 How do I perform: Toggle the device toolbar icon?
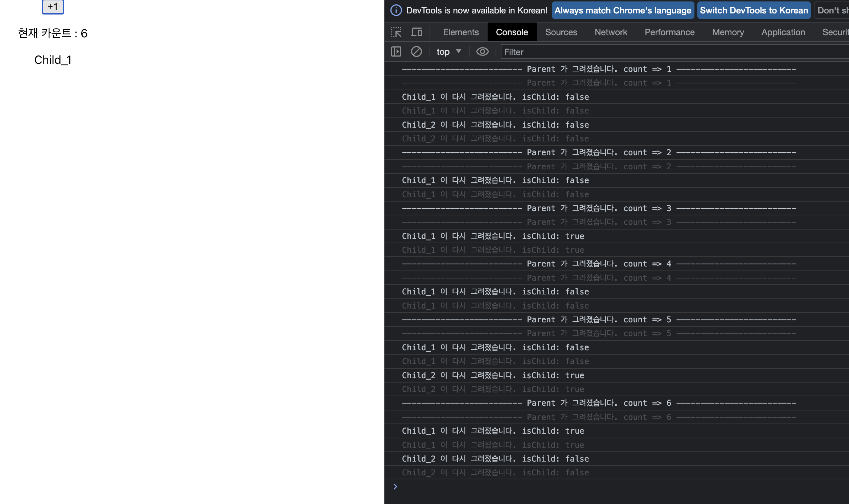pyautogui.click(x=417, y=32)
